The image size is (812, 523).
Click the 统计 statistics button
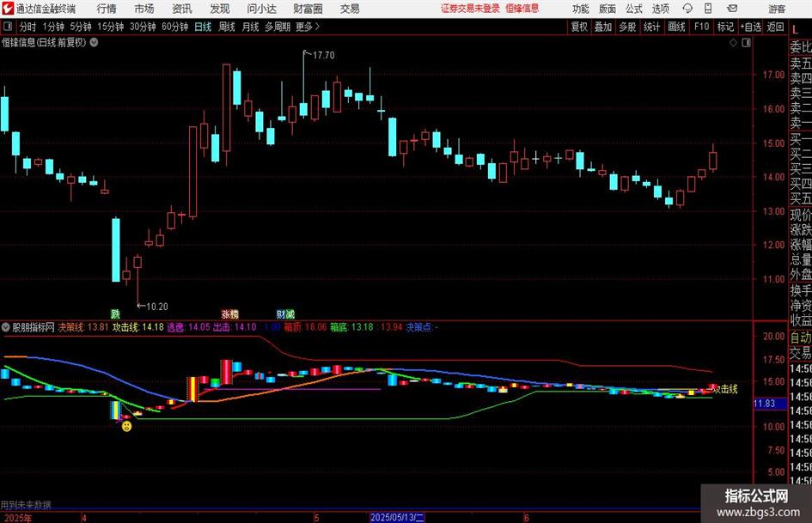pyautogui.click(x=651, y=27)
